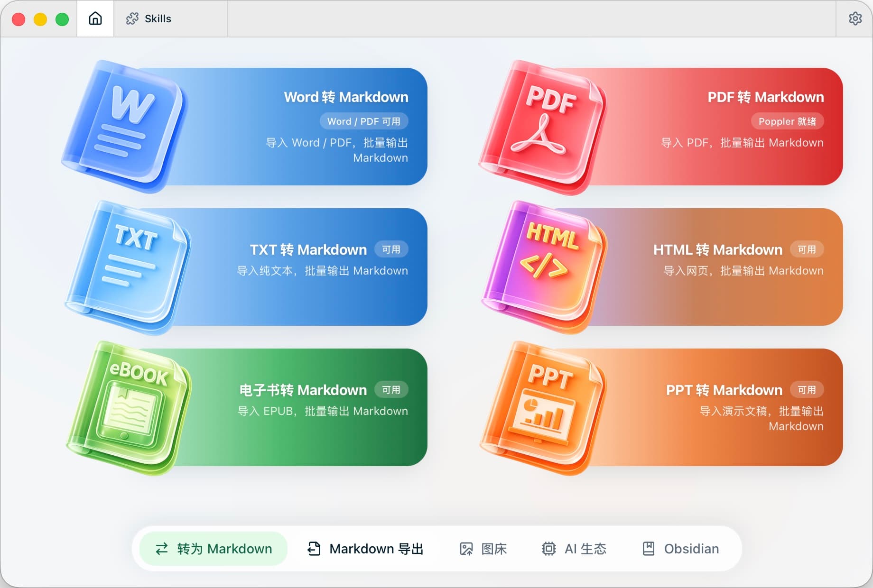
Task: Switch to the Skills tab
Action: click(x=171, y=18)
